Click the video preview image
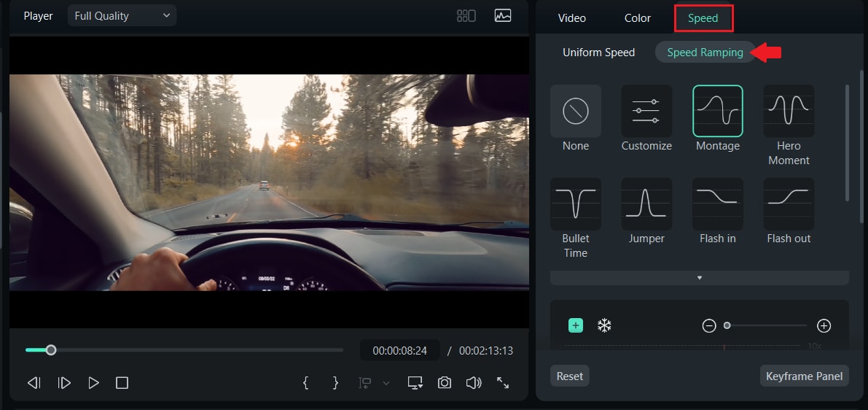The image size is (868, 410). click(x=269, y=182)
